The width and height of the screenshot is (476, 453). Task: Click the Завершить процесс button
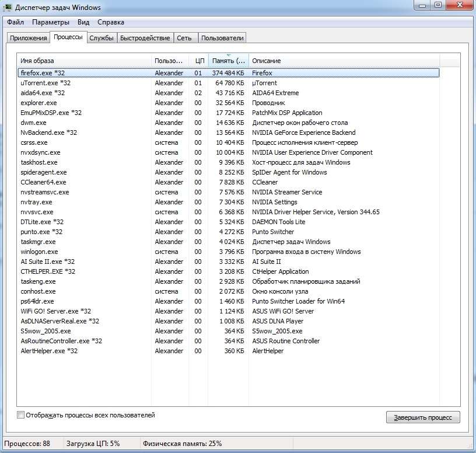click(423, 417)
